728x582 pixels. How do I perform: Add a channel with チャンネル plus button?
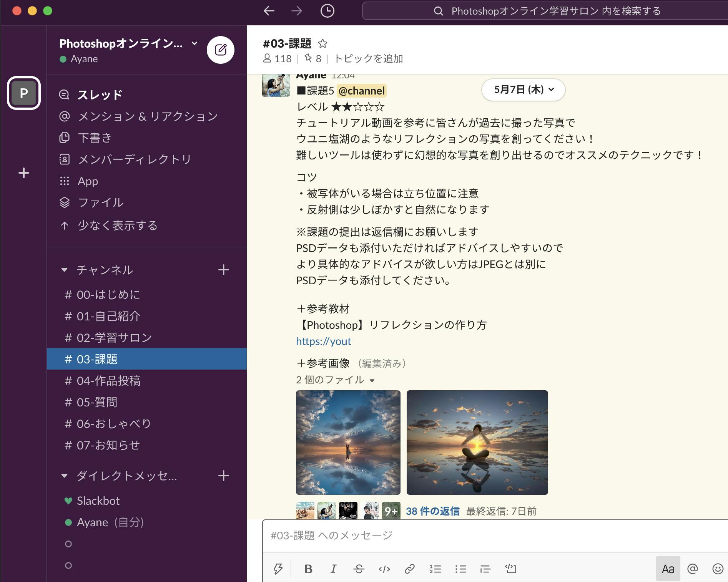point(223,270)
